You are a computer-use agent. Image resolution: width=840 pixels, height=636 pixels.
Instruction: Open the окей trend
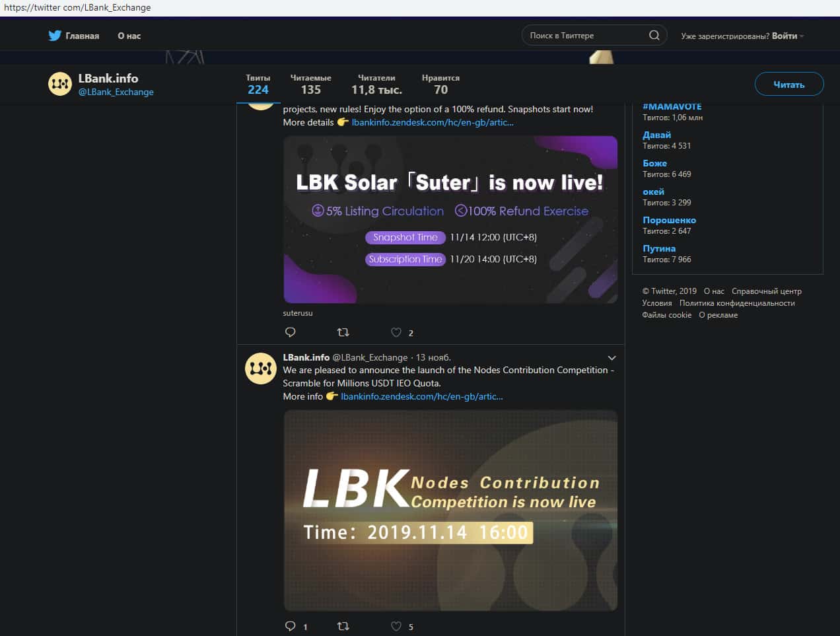pyautogui.click(x=654, y=192)
